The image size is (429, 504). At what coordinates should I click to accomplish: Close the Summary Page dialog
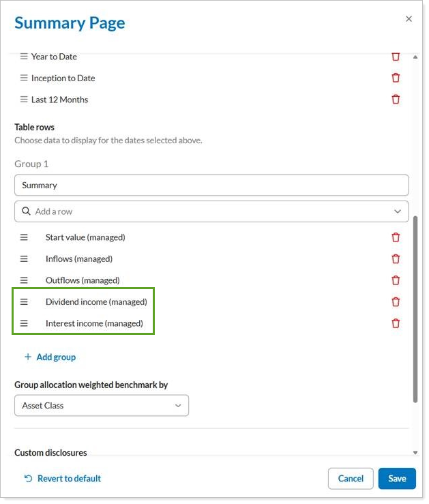point(409,19)
